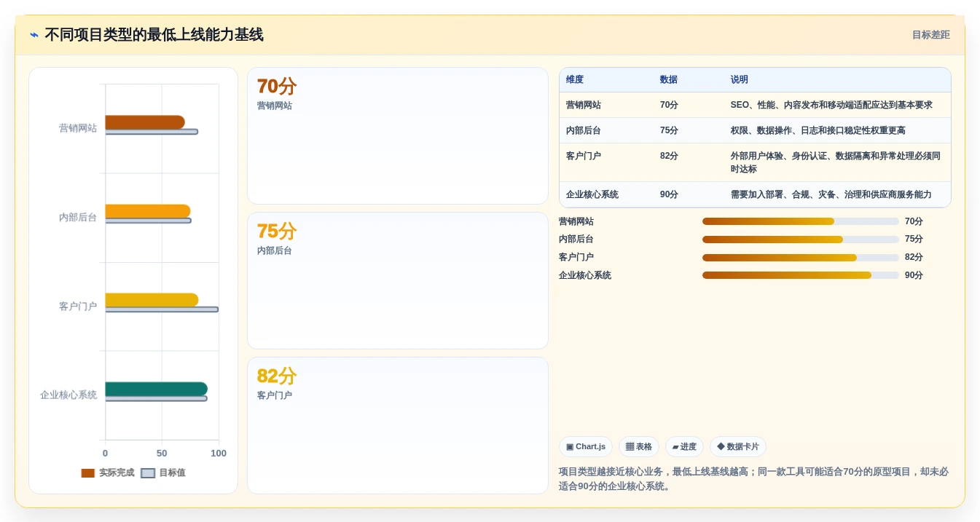Click description starting with SEO、性能
This screenshot has width=980, height=522.
tap(831, 106)
